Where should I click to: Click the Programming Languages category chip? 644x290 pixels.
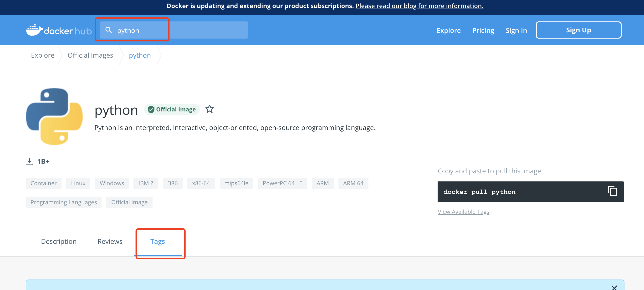point(63,202)
